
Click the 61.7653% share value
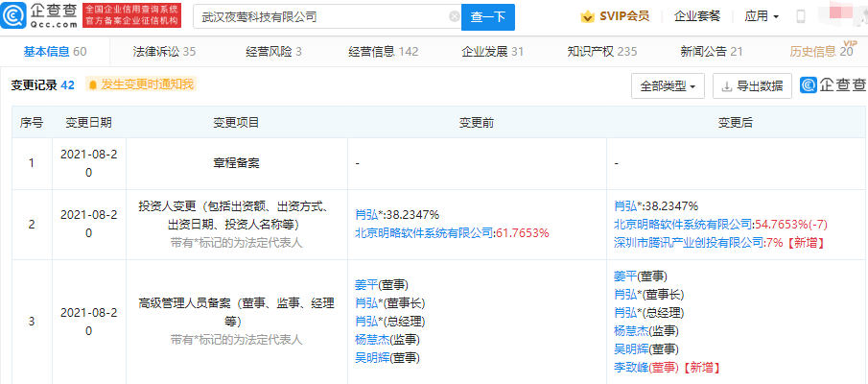pyautogui.click(x=522, y=232)
